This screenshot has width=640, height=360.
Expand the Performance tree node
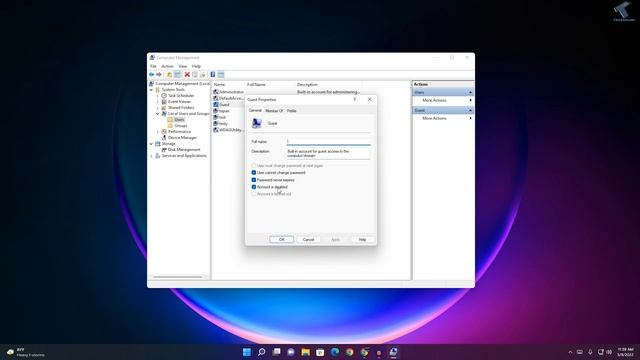pyautogui.click(x=158, y=132)
